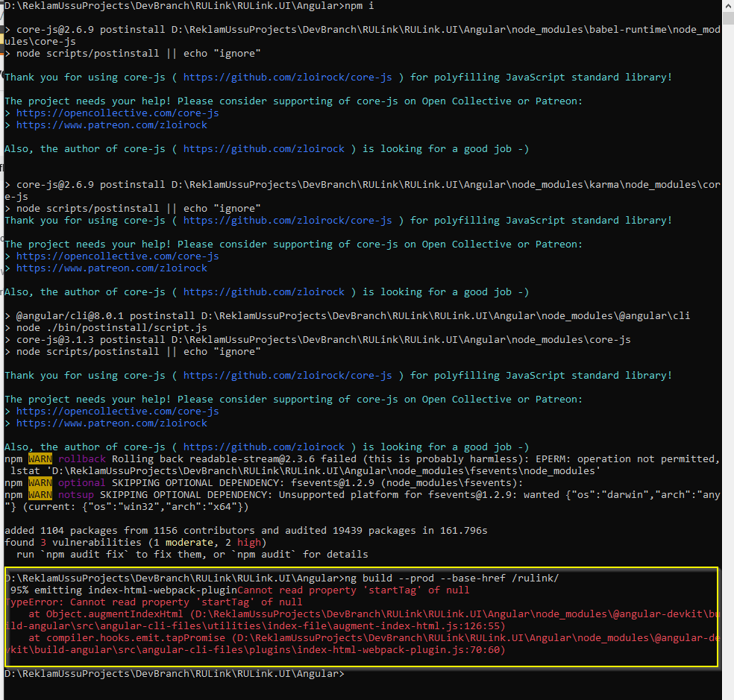Click 'TypeError: Cannot read property' error line
Screen dimensions: 734x700
(x=154, y=602)
